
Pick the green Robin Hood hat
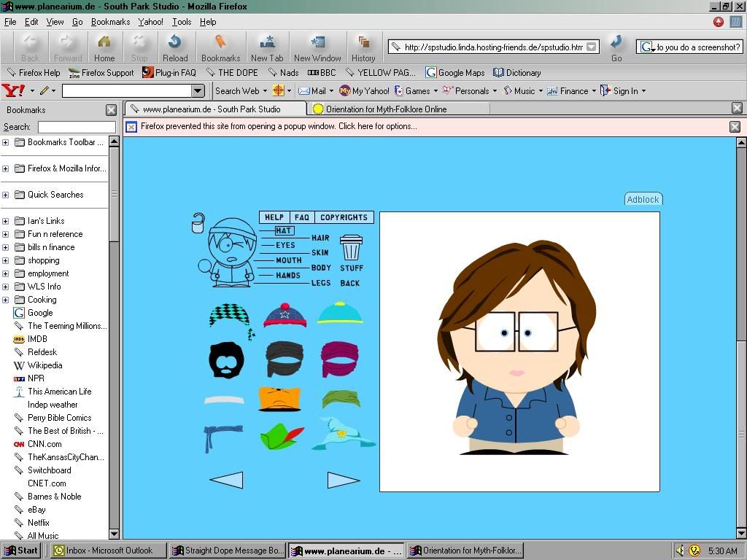click(x=282, y=437)
